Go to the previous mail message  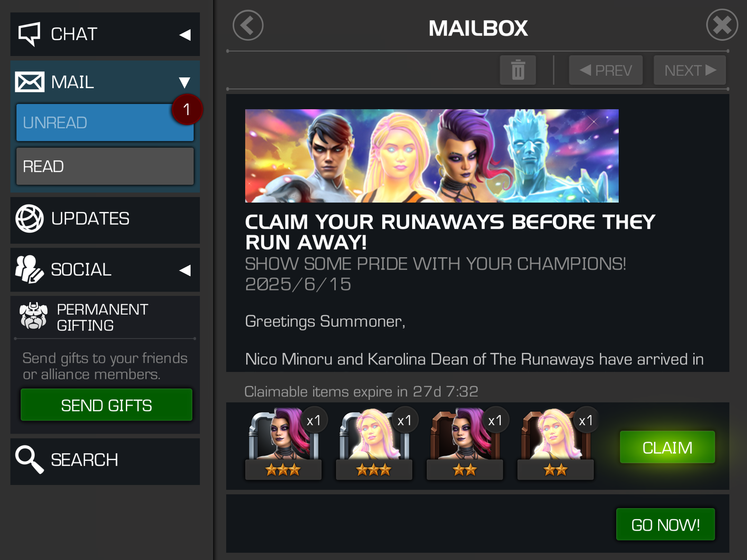[x=606, y=70]
